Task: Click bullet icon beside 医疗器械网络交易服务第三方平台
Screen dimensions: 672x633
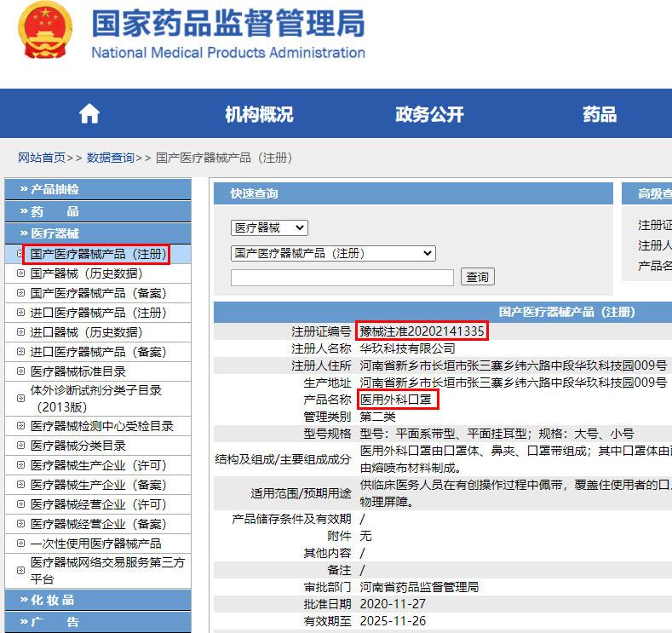Action: coord(20,571)
